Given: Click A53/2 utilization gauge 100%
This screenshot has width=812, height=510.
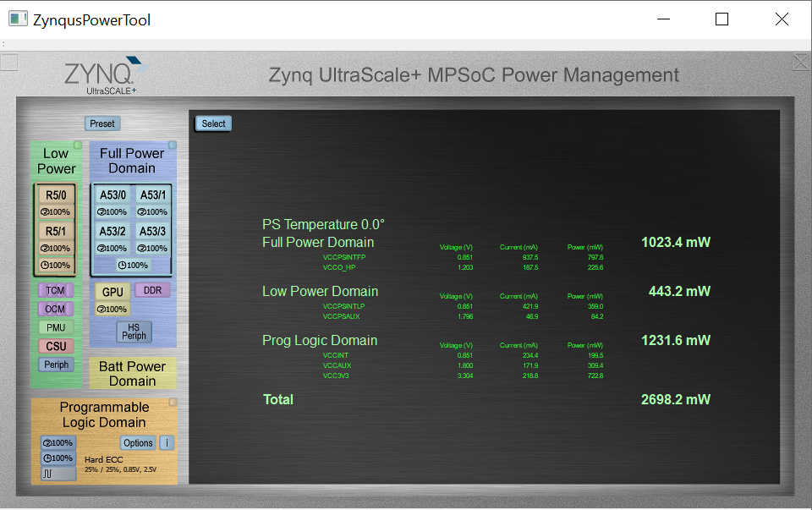Looking at the screenshot, I should pyautogui.click(x=112, y=249).
